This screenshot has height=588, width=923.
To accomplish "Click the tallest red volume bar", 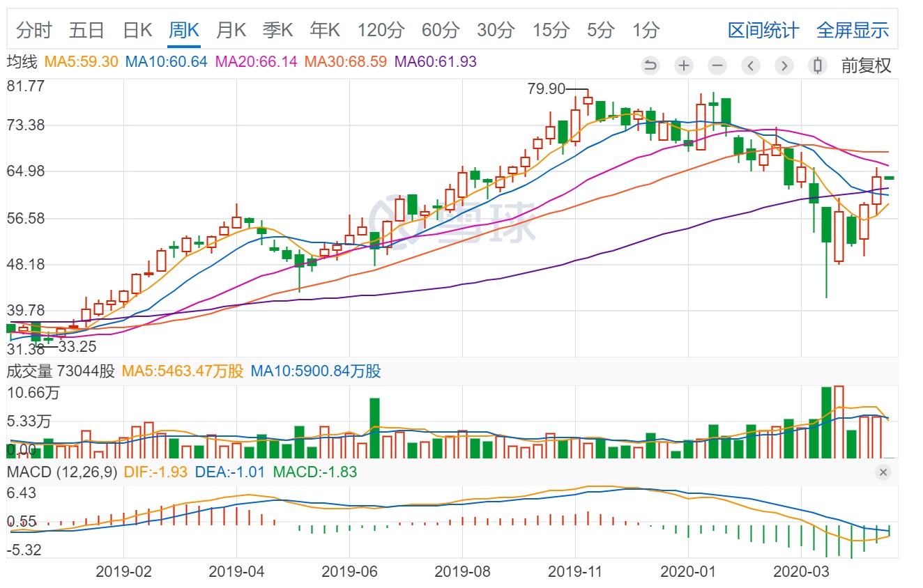I will (x=839, y=421).
